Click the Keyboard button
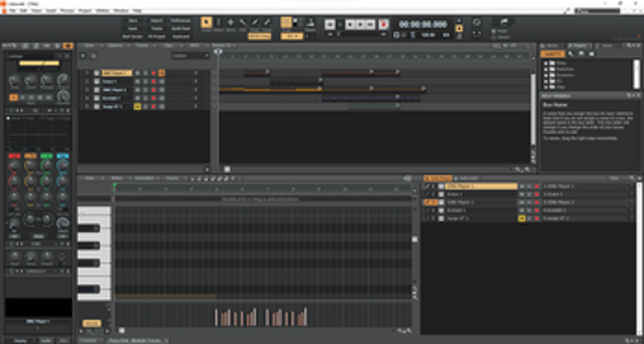This screenshot has width=644, height=344. [x=180, y=36]
